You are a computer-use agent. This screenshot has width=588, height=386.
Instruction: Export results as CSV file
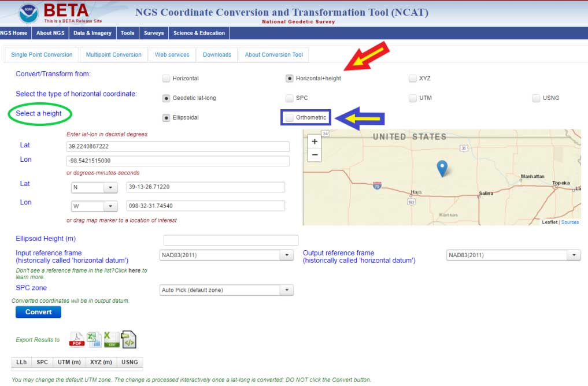point(111,339)
